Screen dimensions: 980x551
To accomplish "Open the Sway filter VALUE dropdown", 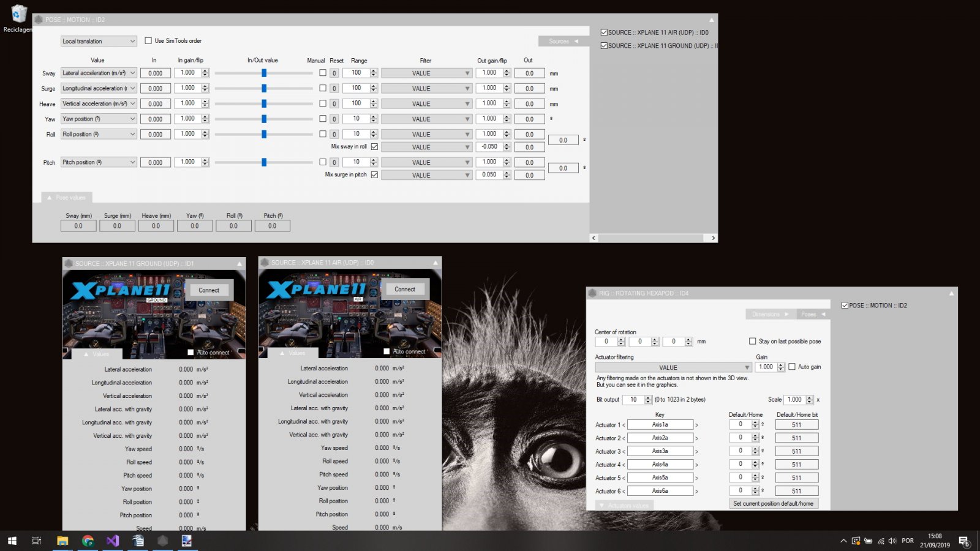I will (426, 73).
